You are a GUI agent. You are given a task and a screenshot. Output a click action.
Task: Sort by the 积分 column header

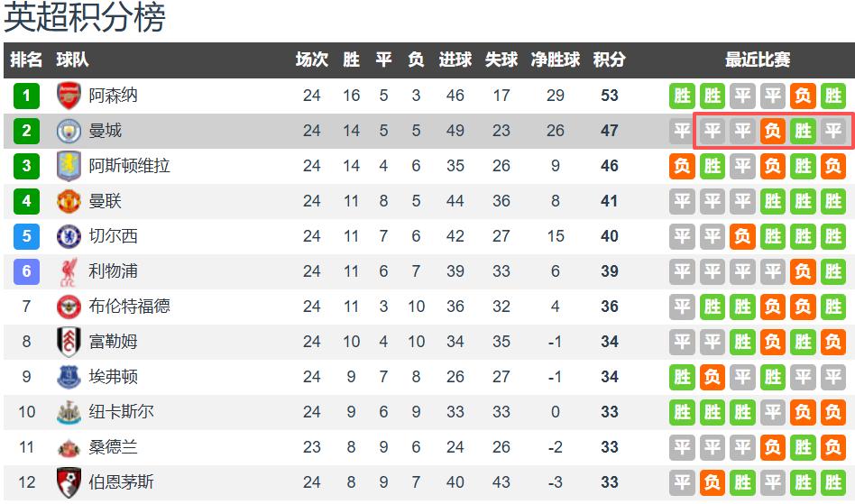point(609,60)
